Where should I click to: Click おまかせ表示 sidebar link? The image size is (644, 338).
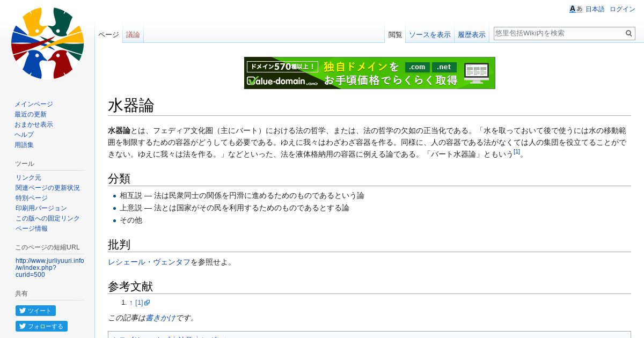click(34, 124)
